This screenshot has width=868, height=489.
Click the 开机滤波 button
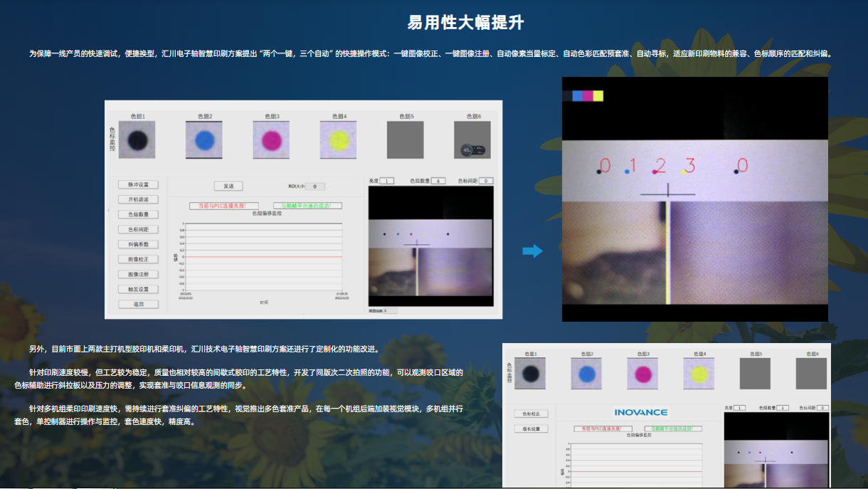138,199
